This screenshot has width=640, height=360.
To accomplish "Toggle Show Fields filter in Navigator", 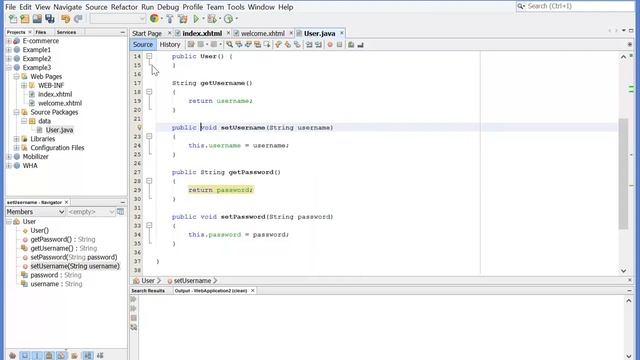I will click(x=24, y=356).
